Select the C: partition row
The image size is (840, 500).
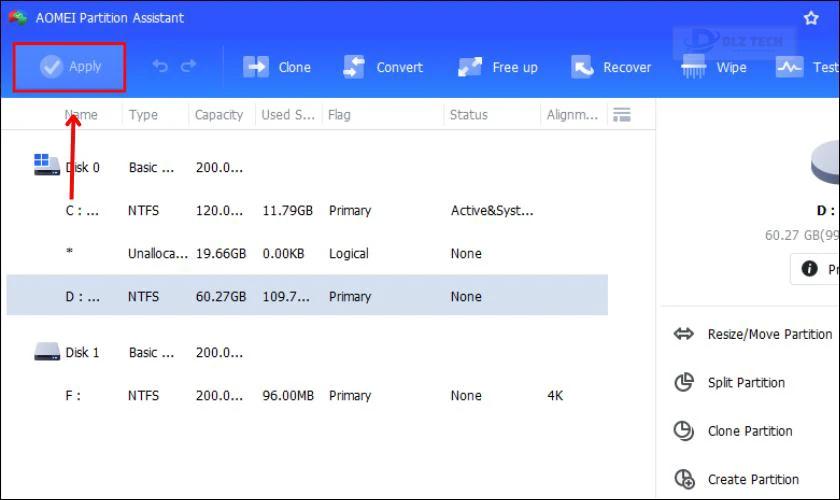coord(307,211)
